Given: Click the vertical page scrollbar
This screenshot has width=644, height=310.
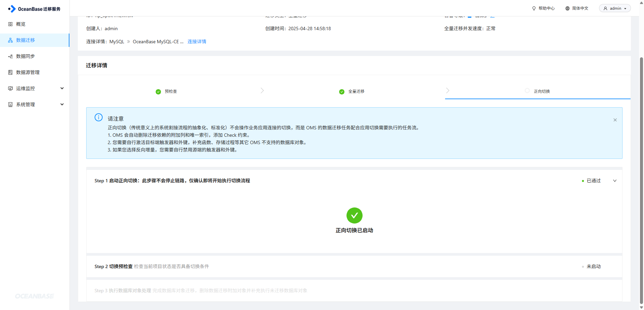Looking at the screenshot, I should click(641, 180).
